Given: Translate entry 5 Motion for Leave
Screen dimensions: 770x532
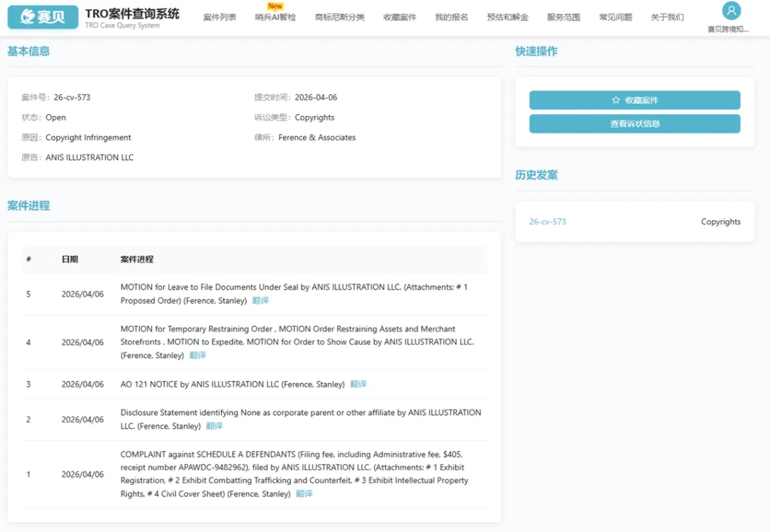Looking at the screenshot, I should [260, 300].
